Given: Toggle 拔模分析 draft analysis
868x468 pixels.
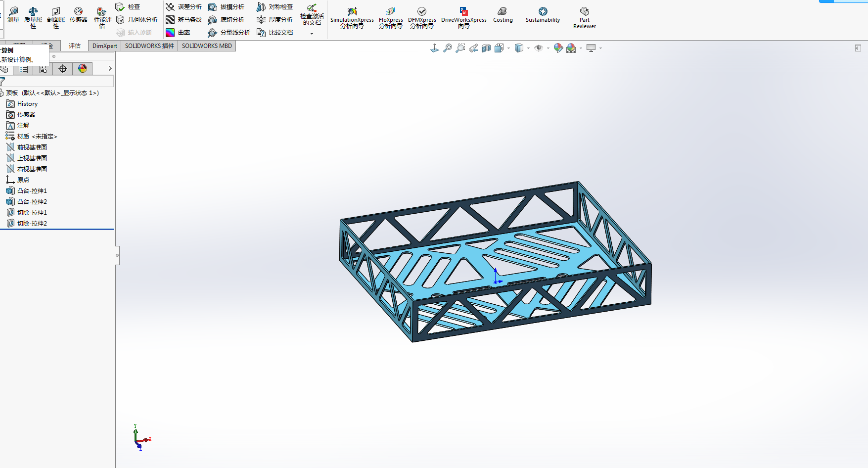Looking at the screenshot, I should click(x=226, y=7).
